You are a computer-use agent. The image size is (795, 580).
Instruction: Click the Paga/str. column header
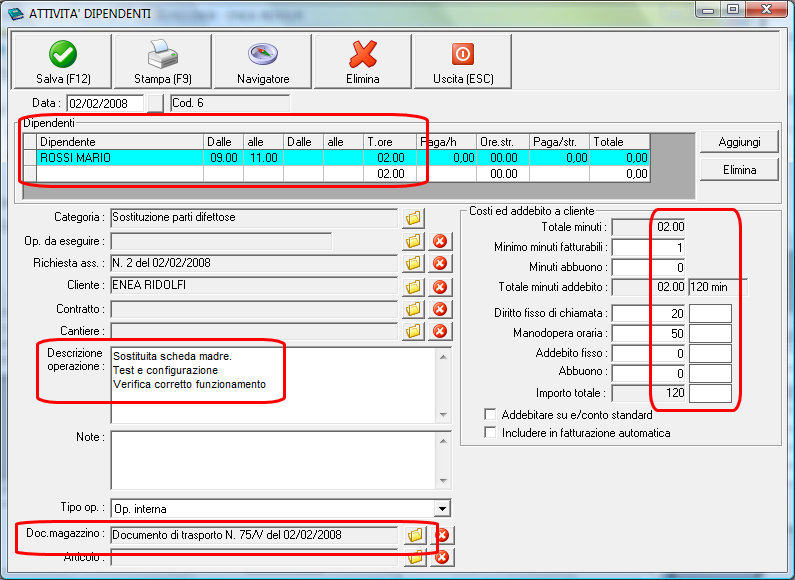[560, 142]
